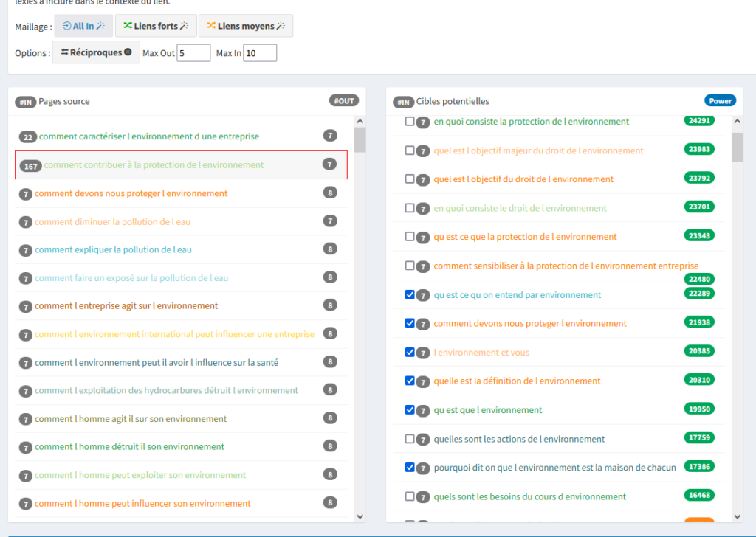Uncheck 'l environnement et vous' checkbox

[x=410, y=353]
